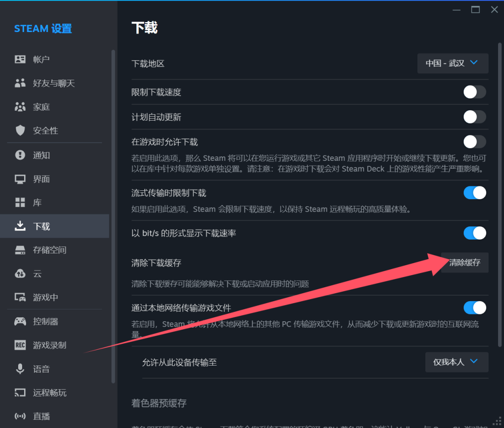The width and height of the screenshot is (504, 428).
Task: Minimize the Steam settings window
Action: tap(456, 10)
